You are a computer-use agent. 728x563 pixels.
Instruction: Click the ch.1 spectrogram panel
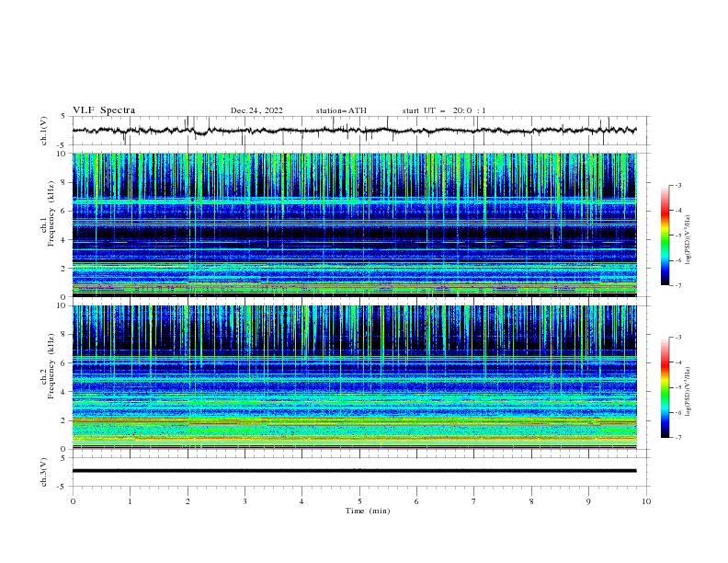tap(355, 224)
